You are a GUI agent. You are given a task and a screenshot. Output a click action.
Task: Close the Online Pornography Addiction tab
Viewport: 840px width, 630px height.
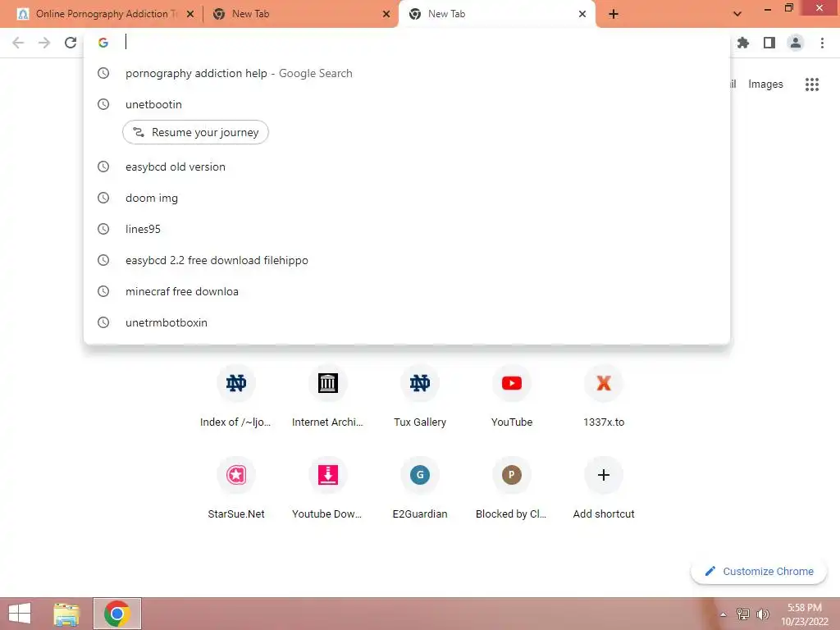[190, 14]
